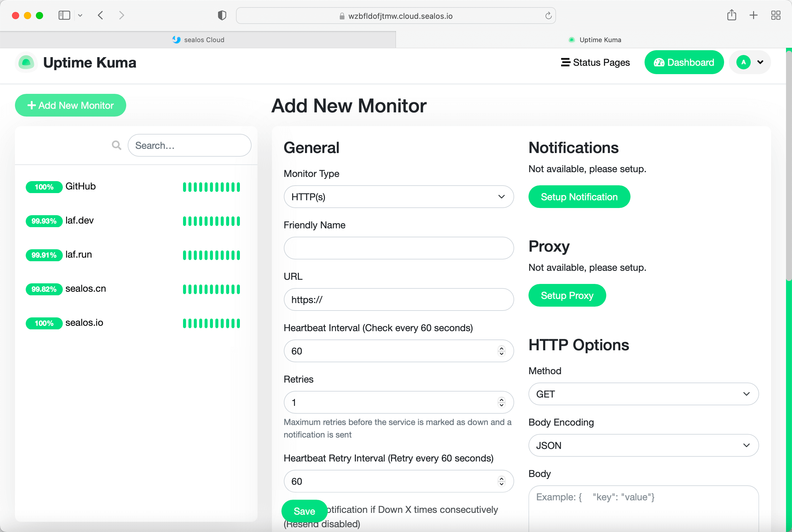
Task: Click the Setup Notification button
Action: coord(579,197)
